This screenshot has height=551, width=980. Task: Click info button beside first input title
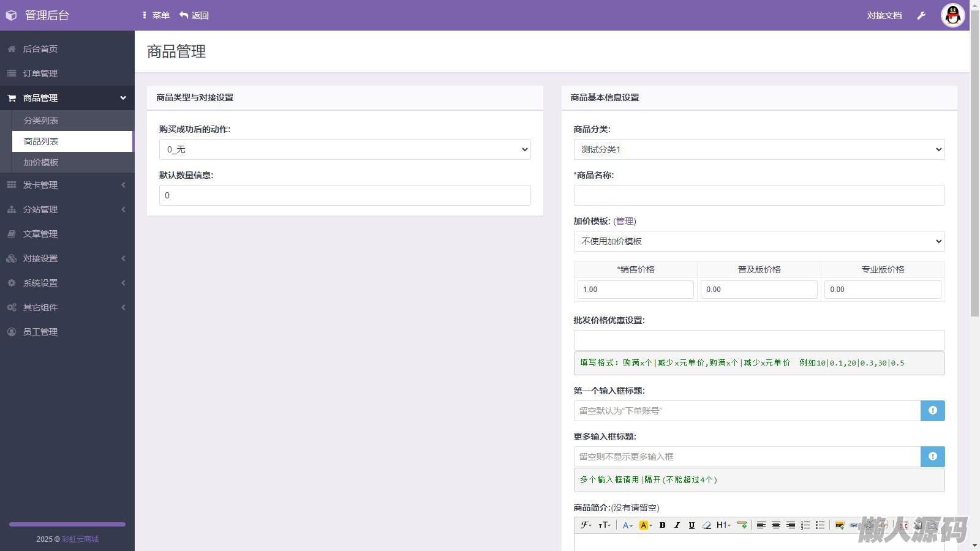tap(932, 411)
